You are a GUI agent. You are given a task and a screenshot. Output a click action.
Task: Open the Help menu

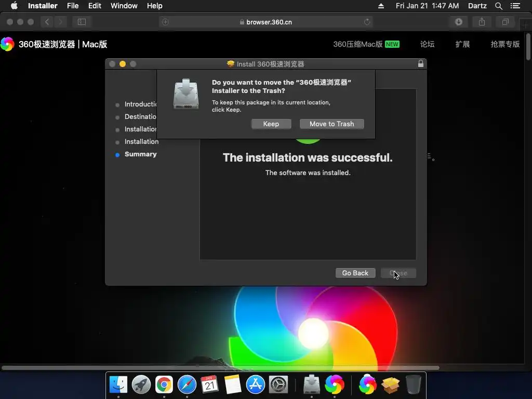coord(154,6)
